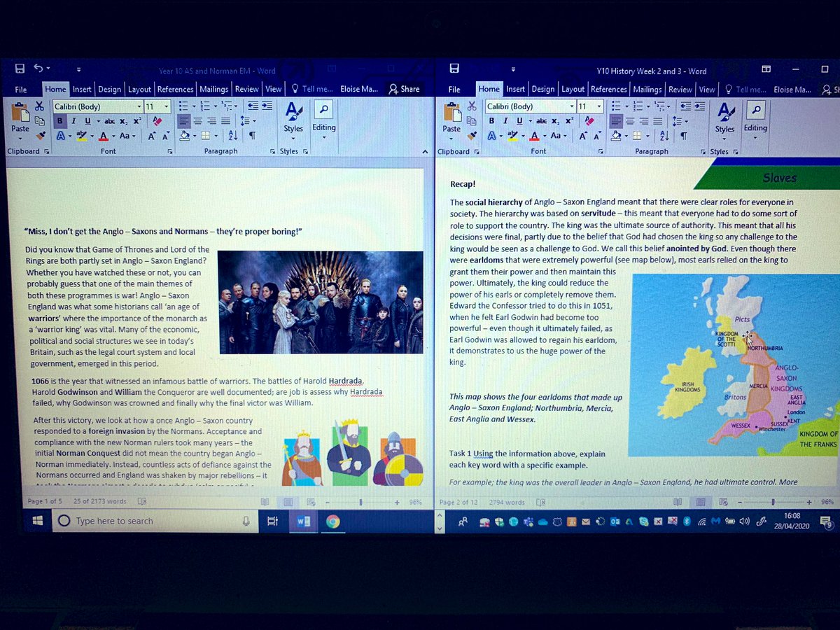
Task: Click Sort A-Z icon in left window
Action: coord(233,136)
